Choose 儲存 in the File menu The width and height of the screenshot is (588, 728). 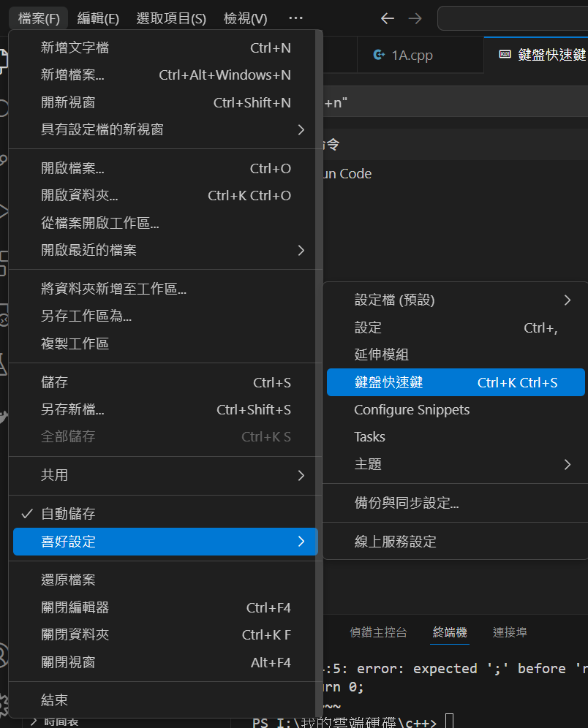pyautogui.click(x=165, y=382)
